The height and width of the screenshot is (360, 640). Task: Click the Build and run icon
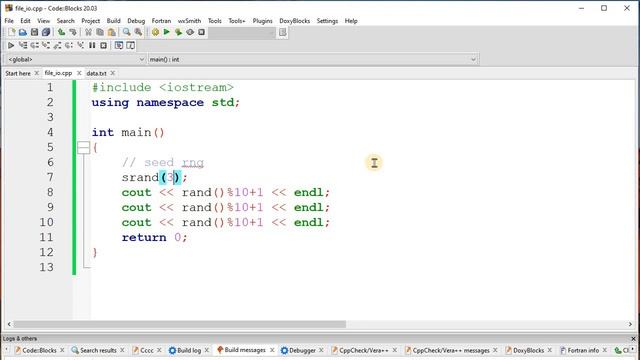pyautogui.click(x=178, y=32)
